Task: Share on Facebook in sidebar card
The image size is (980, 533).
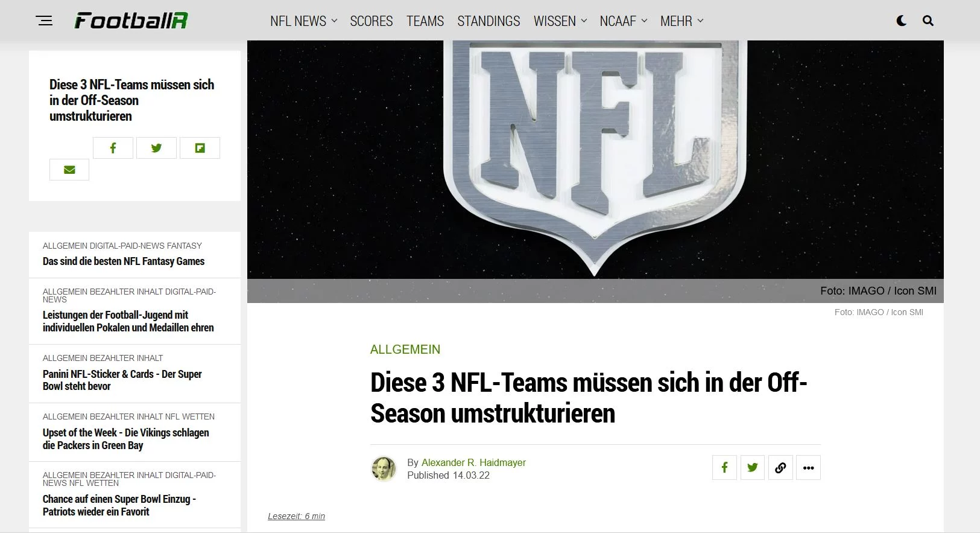Action: (x=113, y=148)
